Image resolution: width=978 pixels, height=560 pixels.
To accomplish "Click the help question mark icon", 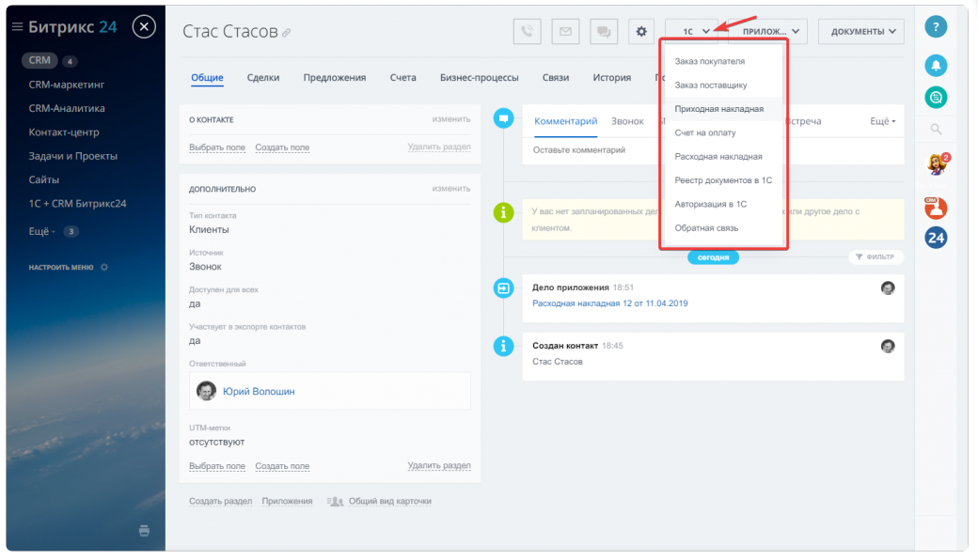I will point(936,27).
